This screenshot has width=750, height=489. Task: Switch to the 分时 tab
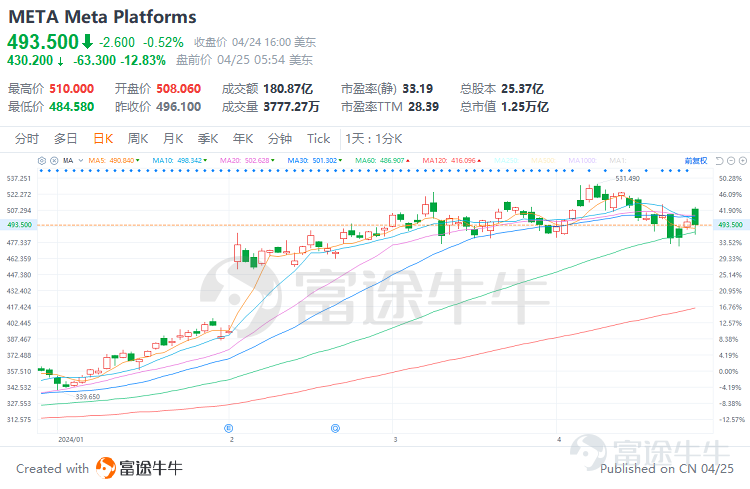point(27,139)
